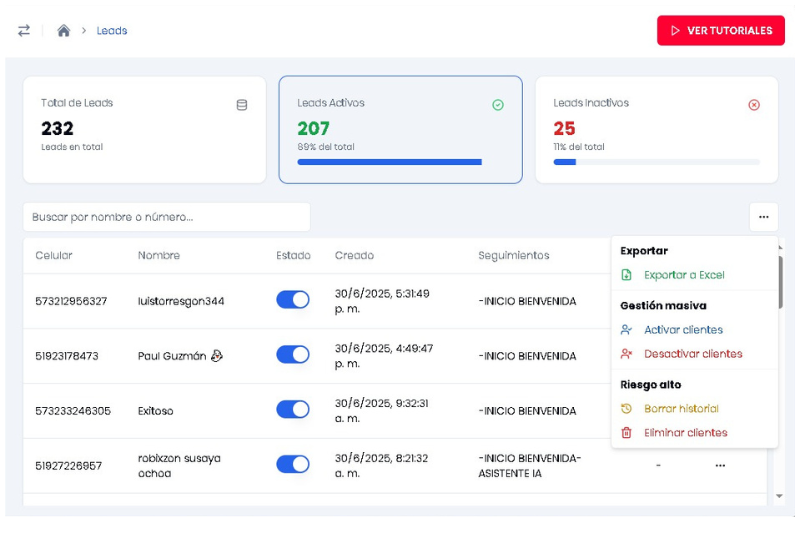Disable the Estado switch for Paul Guzmán

(x=293, y=355)
